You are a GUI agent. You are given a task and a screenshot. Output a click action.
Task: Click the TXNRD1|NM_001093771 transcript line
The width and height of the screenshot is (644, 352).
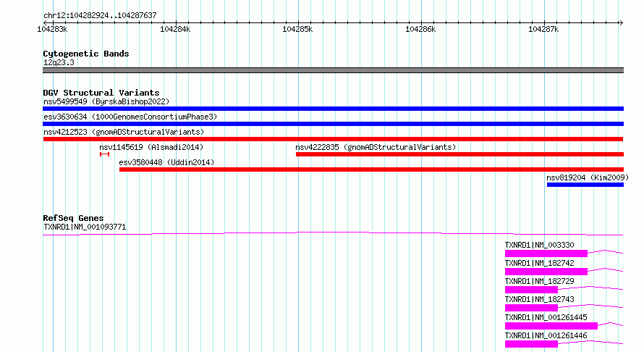point(333,233)
